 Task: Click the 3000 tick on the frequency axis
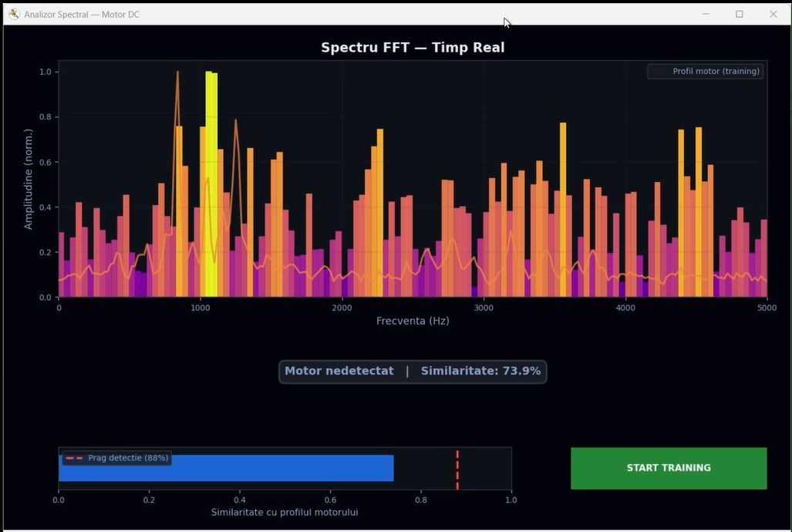(x=484, y=308)
